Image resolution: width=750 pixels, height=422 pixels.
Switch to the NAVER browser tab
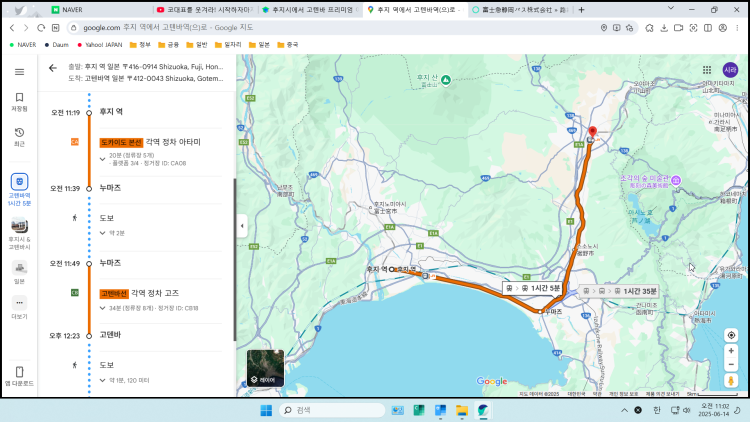(100, 10)
